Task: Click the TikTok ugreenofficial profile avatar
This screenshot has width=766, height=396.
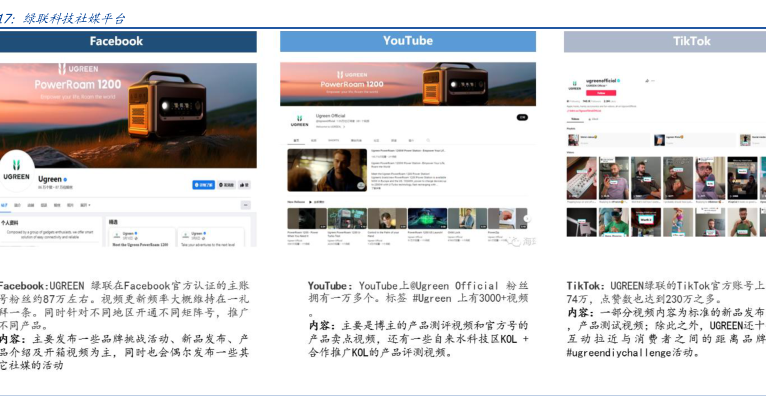Action: point(574,85)
